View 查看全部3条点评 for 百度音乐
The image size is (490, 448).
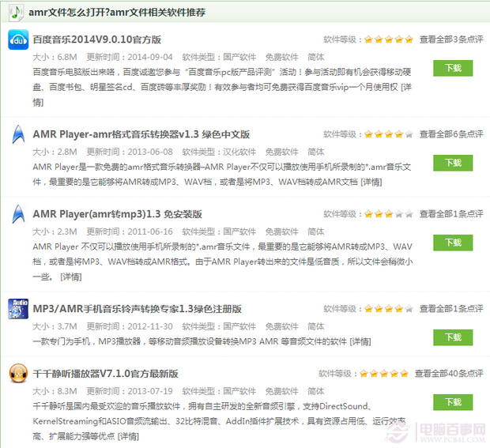[451, 40]
